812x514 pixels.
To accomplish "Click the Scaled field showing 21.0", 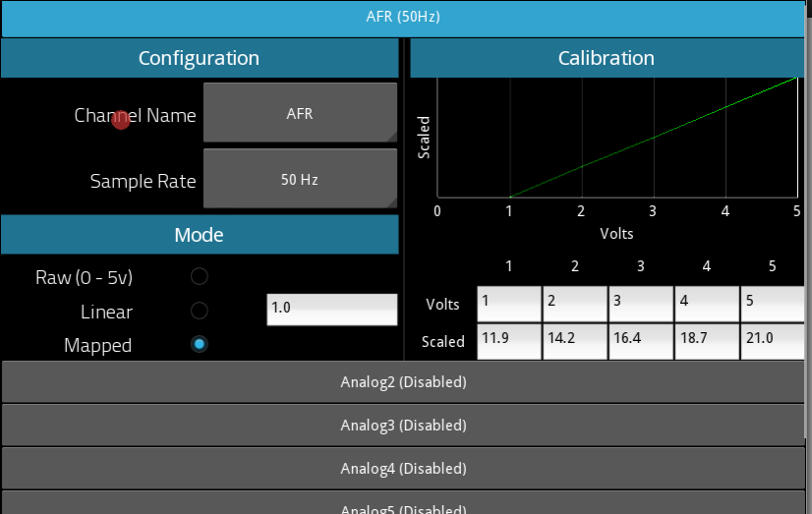I will click(773, 342).
